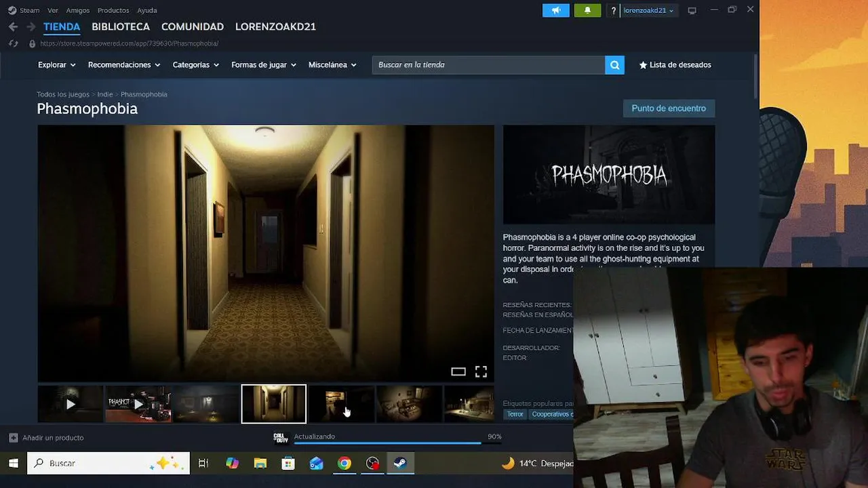Viewport: 868px width, 488px height.
Task: Expand Formas de jugar dropdown
Action: (264, 65)
